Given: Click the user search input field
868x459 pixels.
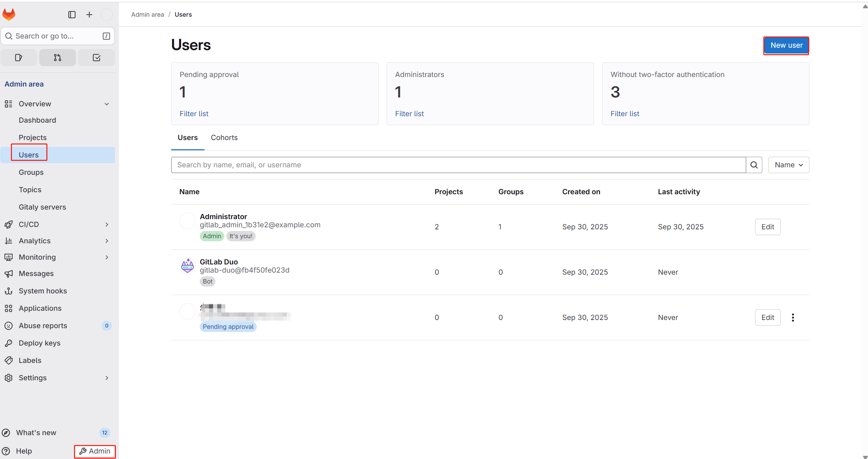Looking at the screenshot, I should [x=458, y=165].
